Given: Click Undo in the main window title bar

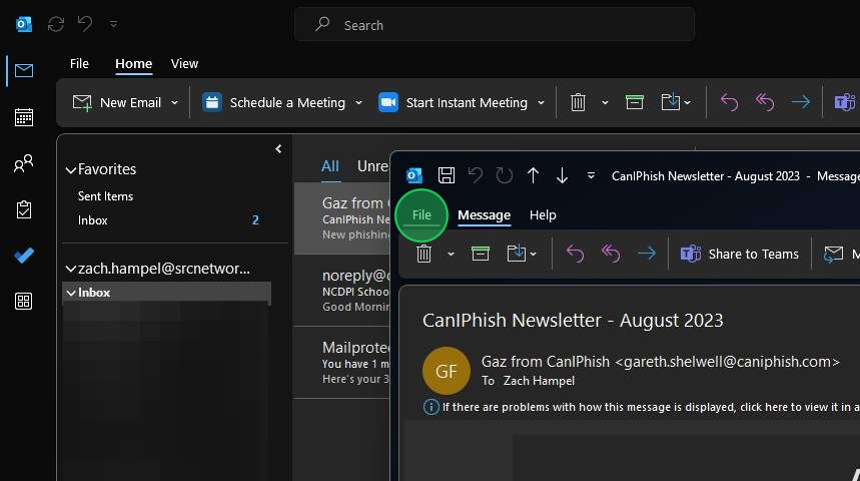Looking at the screenshot, I should pyautogui.click(x=85, y=24).
